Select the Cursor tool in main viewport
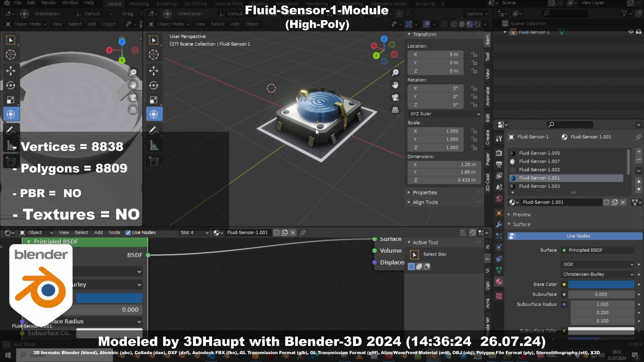 point(153,55)
